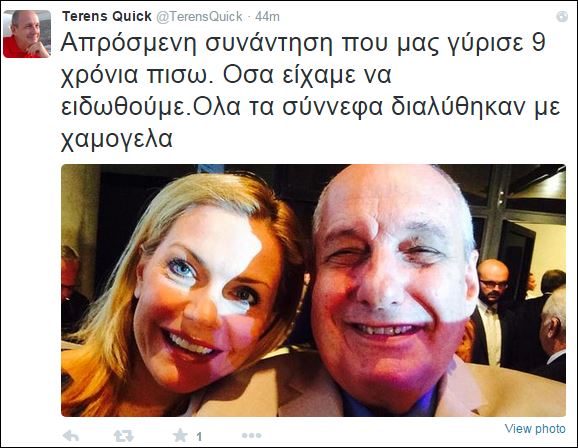Open the @TerensQuick handle link
This screenshot has width=578, height=448.
pos(199,16)
